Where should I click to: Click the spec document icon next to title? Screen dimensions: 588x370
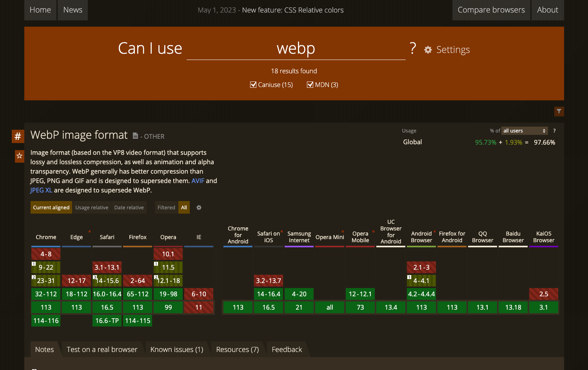135,136
